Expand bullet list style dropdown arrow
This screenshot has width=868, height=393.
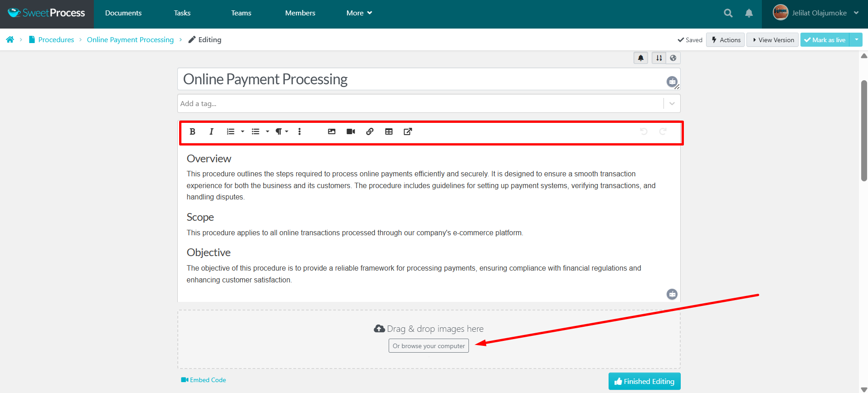(268, 131)
